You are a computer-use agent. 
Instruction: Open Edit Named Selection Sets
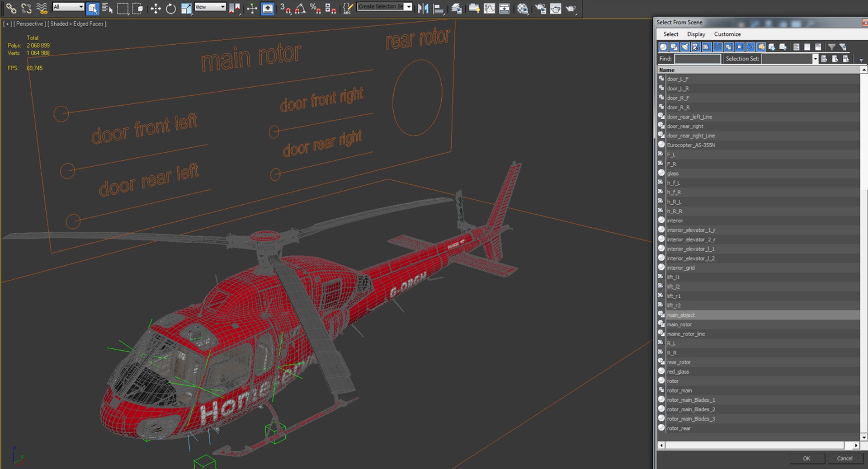pyautogui.click(x=348, y=8)
